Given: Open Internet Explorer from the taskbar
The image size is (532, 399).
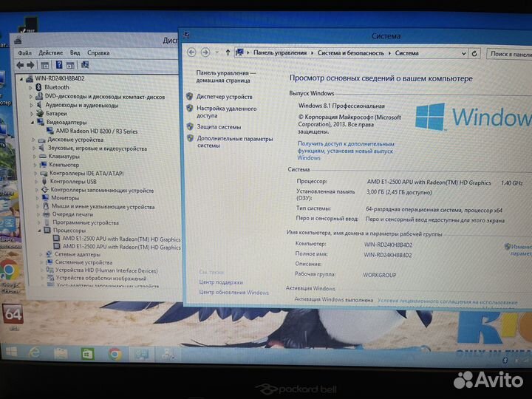Looking at the screenshot, I should tap(34, 353).
